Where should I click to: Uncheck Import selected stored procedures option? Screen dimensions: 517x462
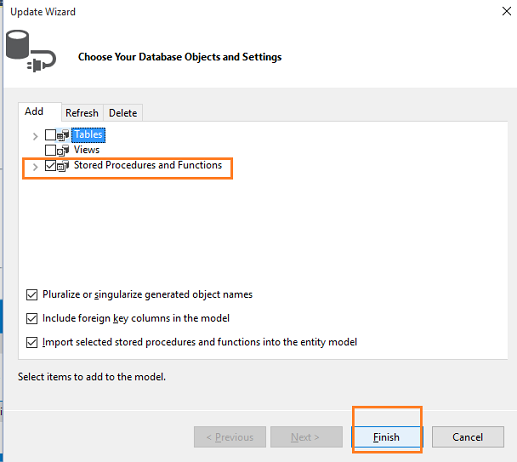pos(32,342)
